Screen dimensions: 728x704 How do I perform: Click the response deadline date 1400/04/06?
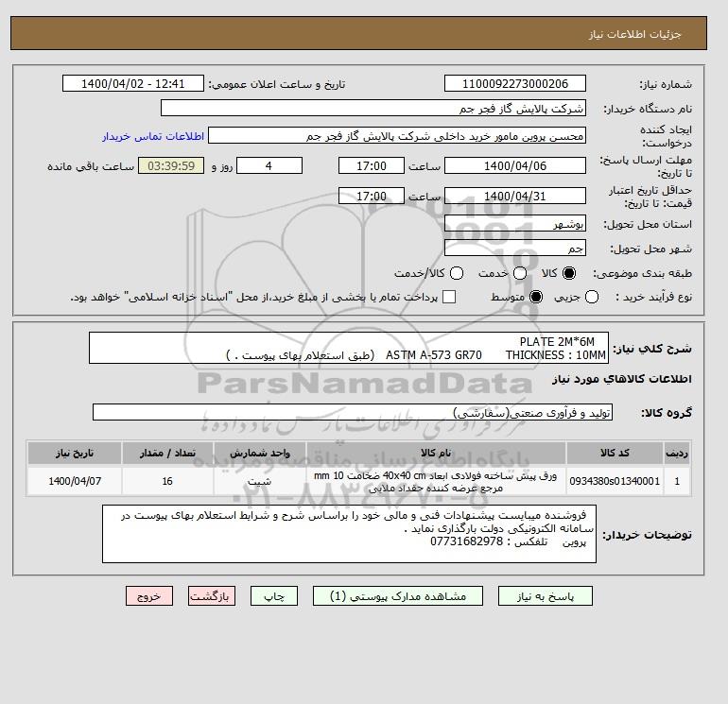pos(515,165)
